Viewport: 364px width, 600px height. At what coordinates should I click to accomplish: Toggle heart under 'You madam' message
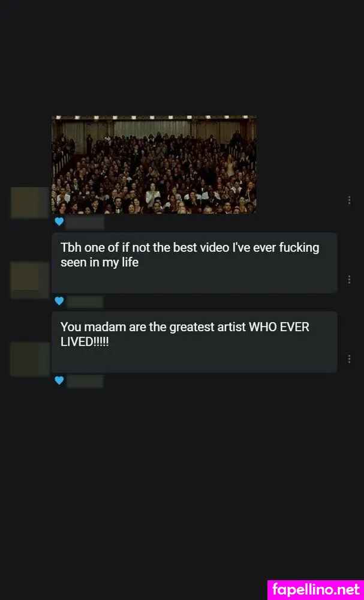click(x=59, y=380)
